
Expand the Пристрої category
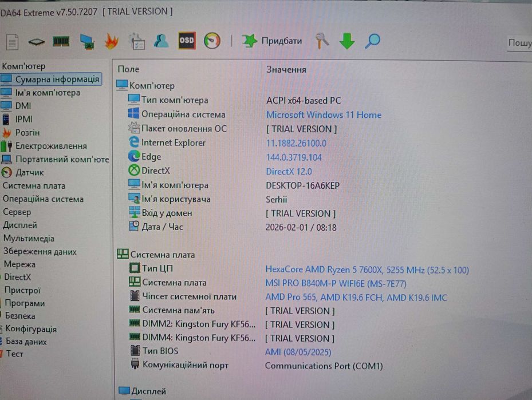[x=22, y=290]
